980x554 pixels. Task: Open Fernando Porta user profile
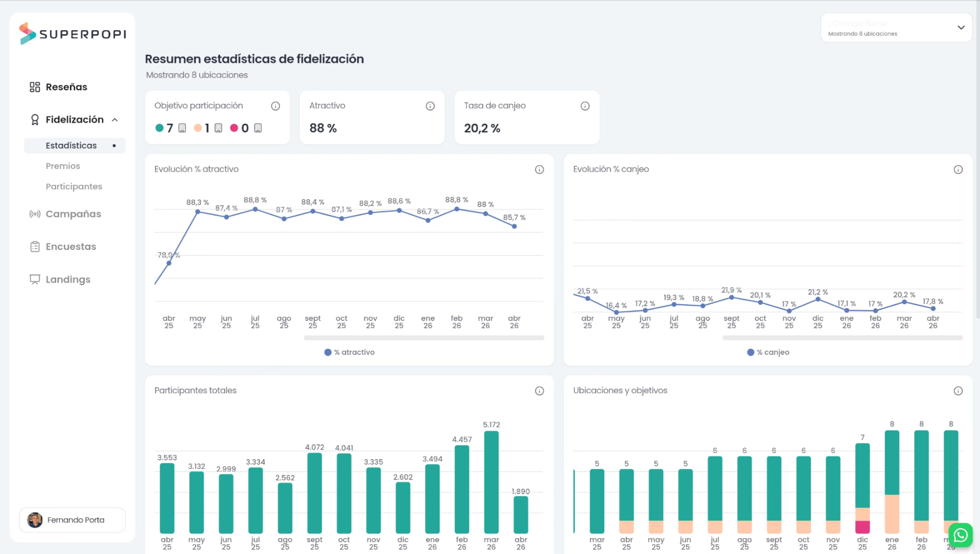(72, 520)
